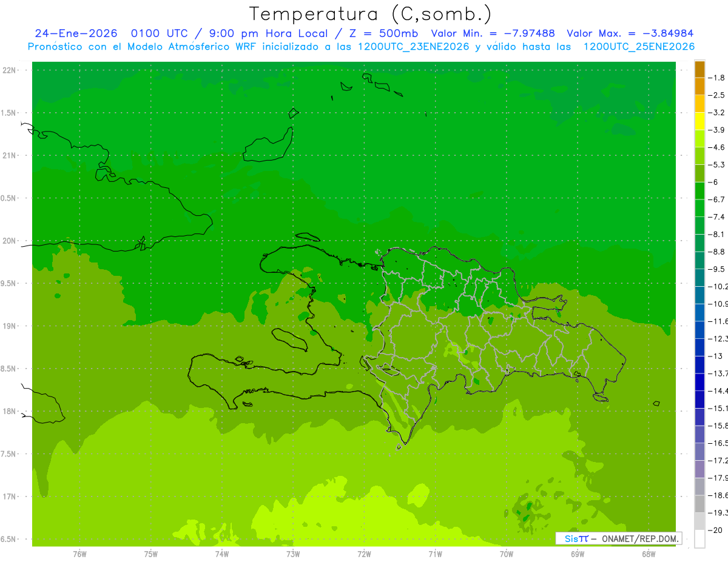Viewport: 728px width, 562px height.
Task: Select the blue swatch between -12.3 and -13
Action: point(699,347)
